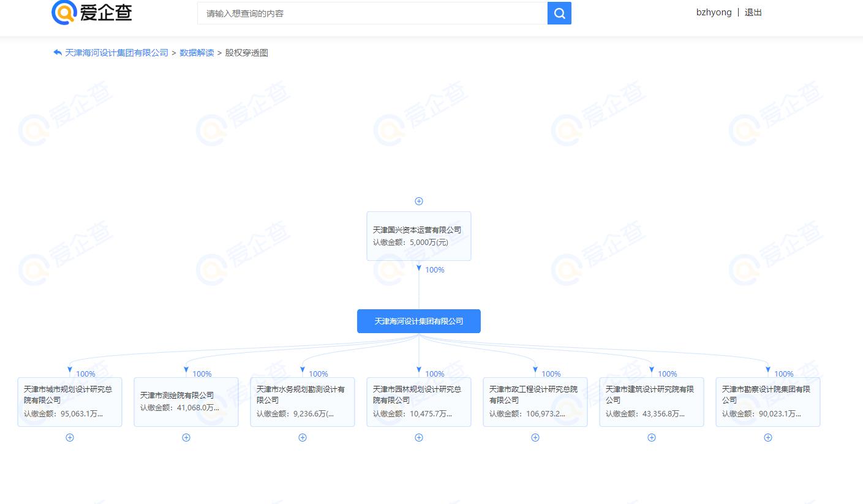Click the back arrow icon in the breadcrumb
This screenshot has width=863, height=504.
point(58,53)
